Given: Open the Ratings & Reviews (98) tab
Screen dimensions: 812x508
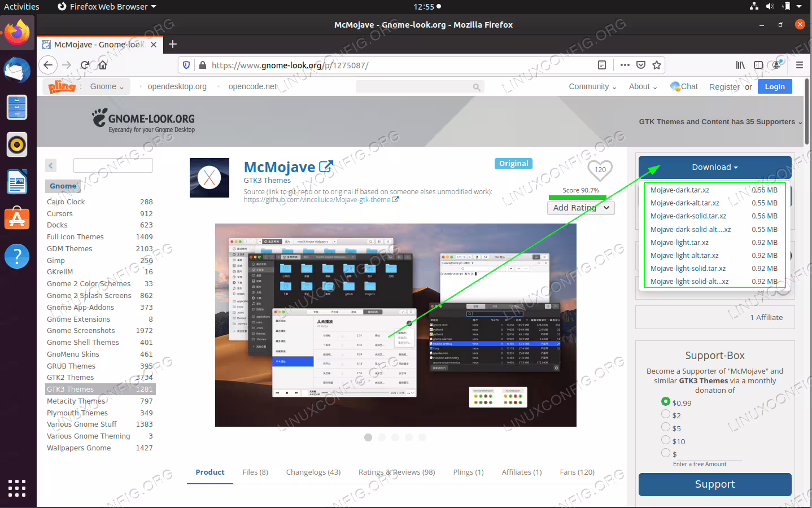Looking at the screenshot, I should [396, 472].
